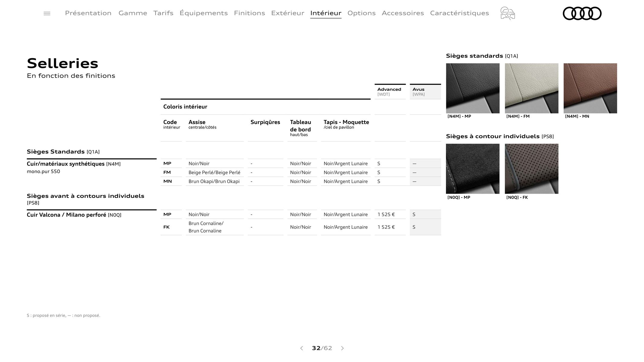644x362 pixels.
Task: Click Cuir/matériaux synthétiques [N4M] label
Action: tap(74, 164)
